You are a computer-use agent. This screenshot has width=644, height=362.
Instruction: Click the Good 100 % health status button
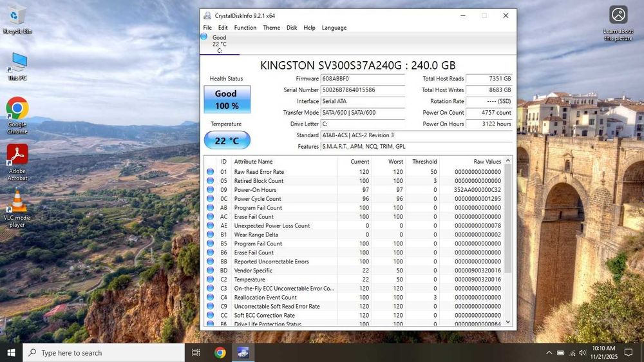[227, 99]
